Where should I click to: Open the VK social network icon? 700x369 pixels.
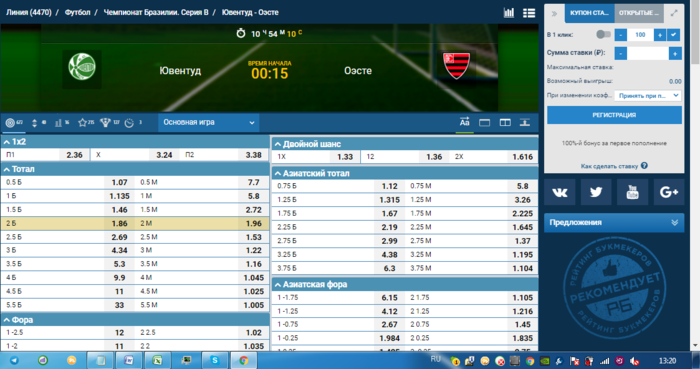point(560,192)
